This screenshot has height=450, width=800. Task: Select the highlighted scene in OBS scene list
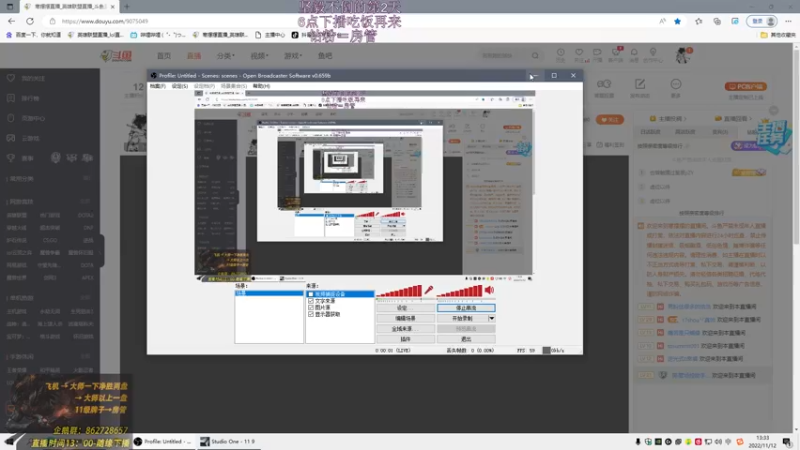[x=269, y=293]
